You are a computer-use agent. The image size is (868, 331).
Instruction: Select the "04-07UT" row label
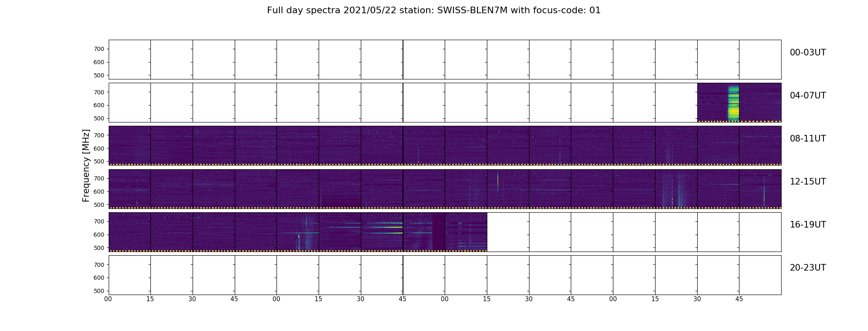808,96
